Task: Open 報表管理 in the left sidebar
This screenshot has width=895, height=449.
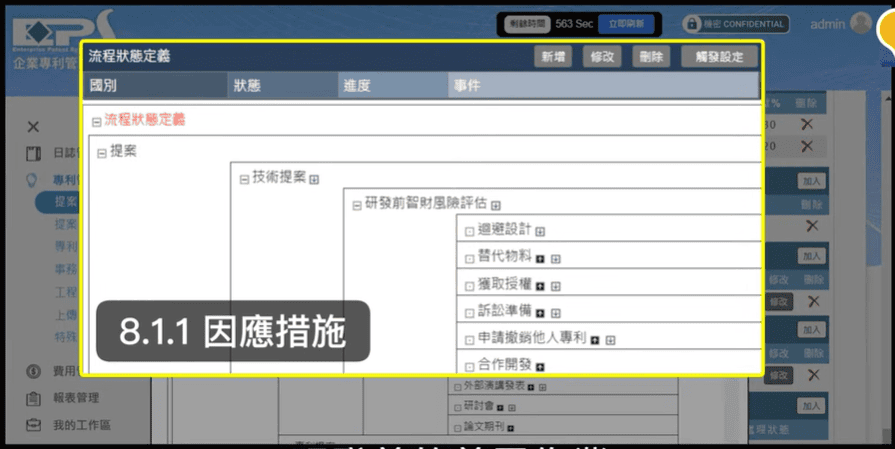Action: pos(76,398)
